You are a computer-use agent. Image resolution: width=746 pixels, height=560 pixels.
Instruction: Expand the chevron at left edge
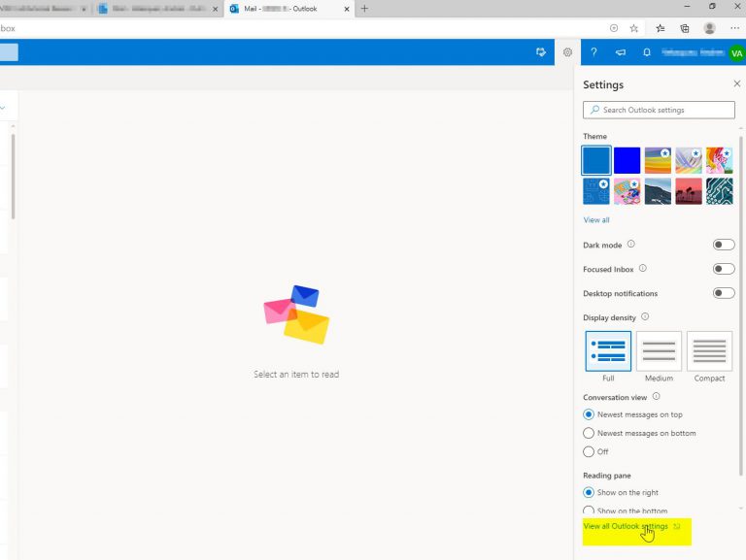pos(3,108)
